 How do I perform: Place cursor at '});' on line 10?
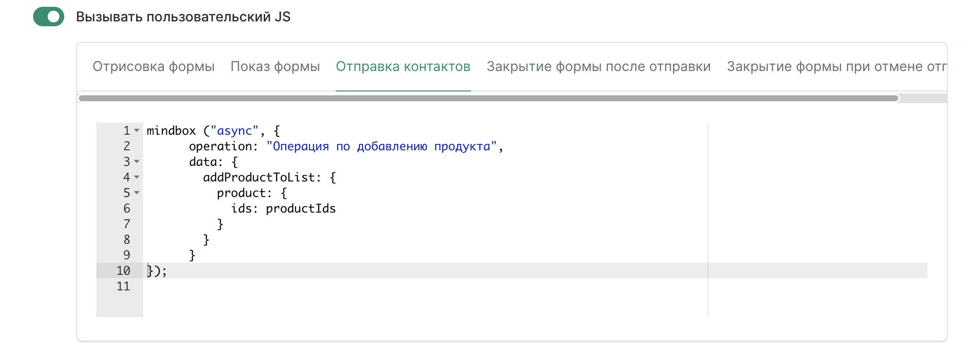[157, 271]
